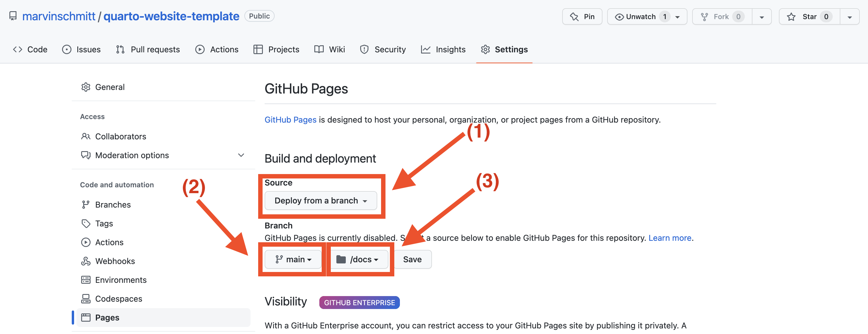The height and width of the screenshot is (334, 868).
Task: Open Collaborators in sidebar
Action: (163, 136)
